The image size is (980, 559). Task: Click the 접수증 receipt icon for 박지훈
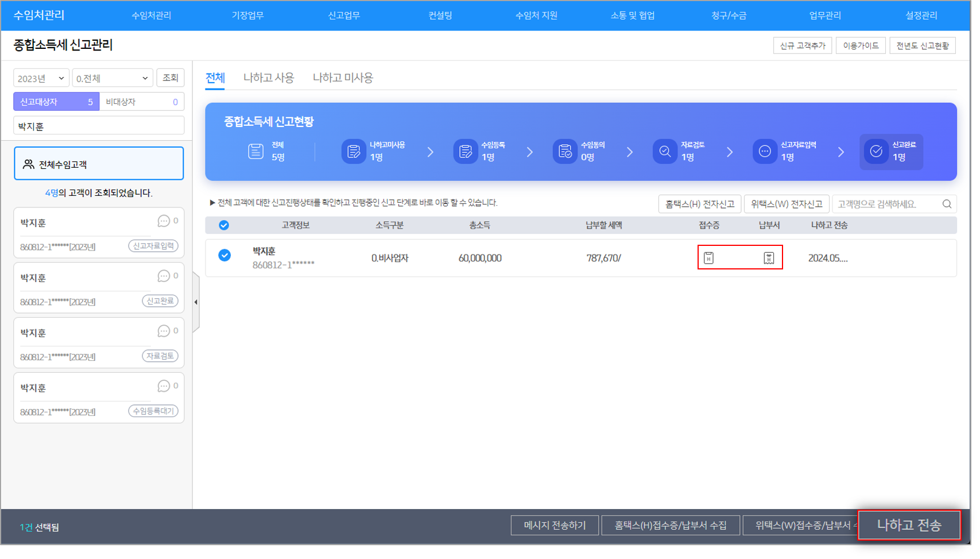coord(708,258)
